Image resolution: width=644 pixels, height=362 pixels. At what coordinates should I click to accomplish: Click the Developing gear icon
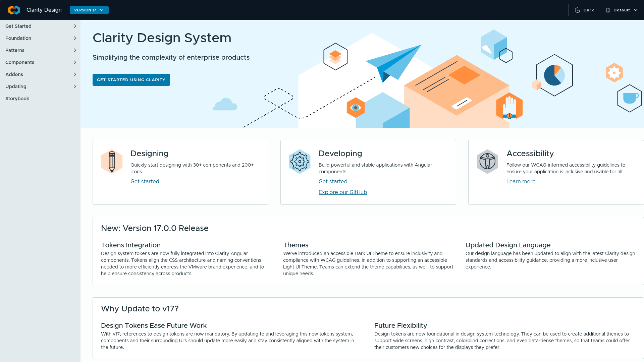point(300,162)
